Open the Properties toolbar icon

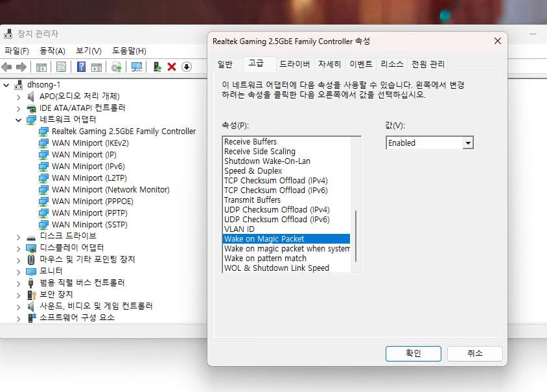pyautogui.click(x=61, y=67)
